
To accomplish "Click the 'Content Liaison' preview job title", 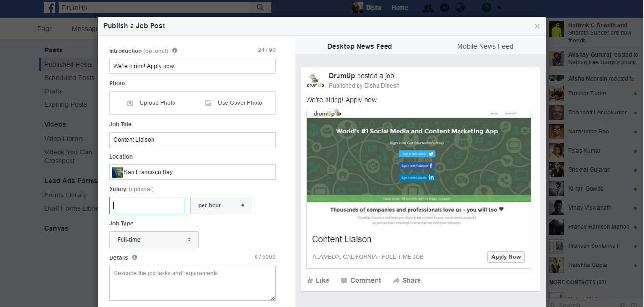I will [x=342, y=239].
